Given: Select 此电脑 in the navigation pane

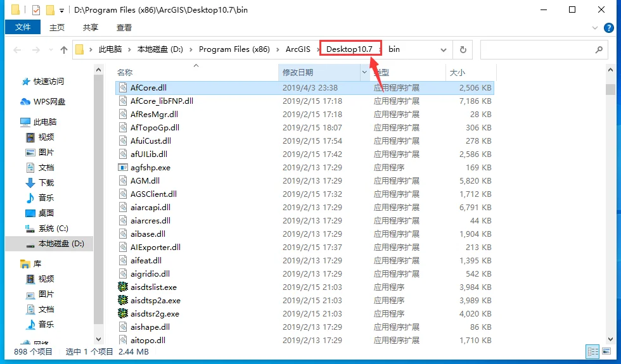Looking at the screenshot, I should 39,122.
